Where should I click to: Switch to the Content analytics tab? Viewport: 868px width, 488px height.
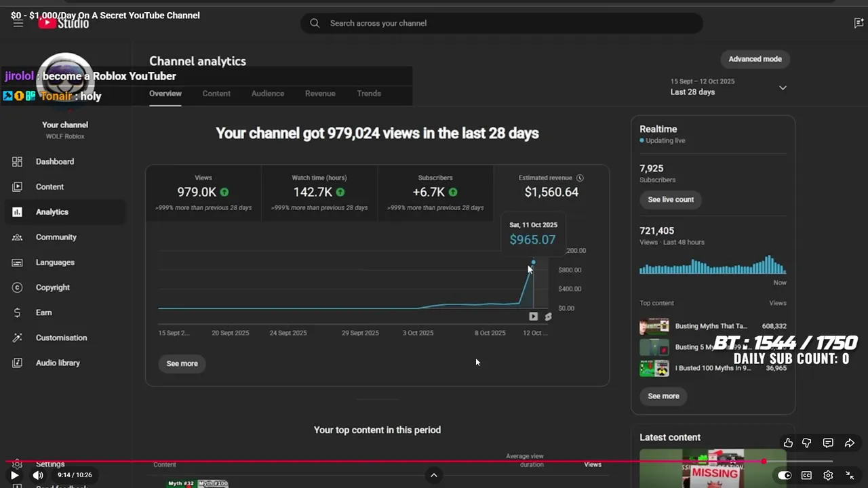216,94
